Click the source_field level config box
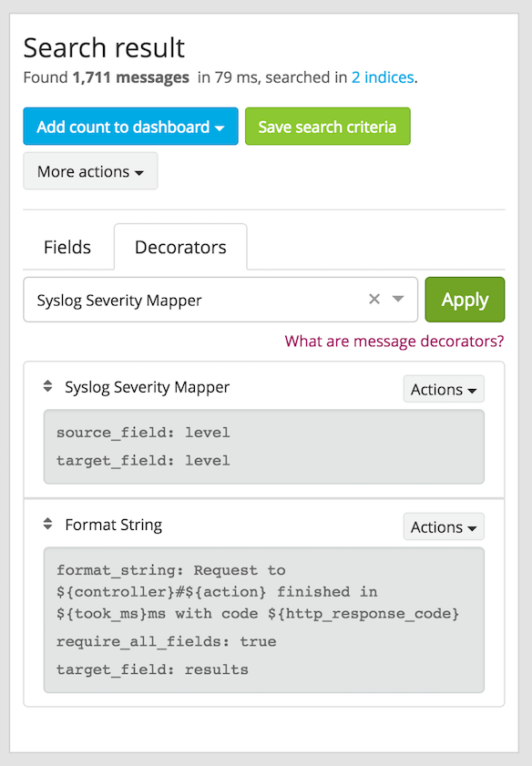Image resolution: width=532 pixels, height=766 pixels. [x=264, y=446]
